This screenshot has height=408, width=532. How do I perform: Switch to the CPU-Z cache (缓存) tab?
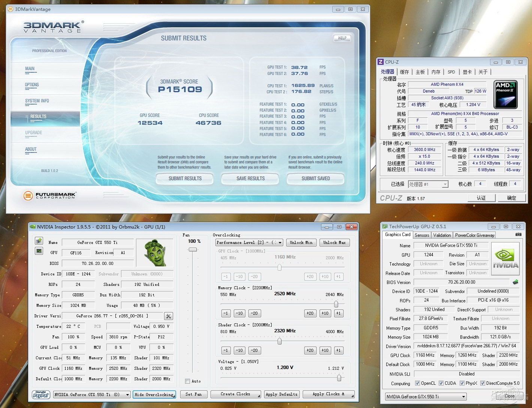pyautogui.click(x=405, y=72)
